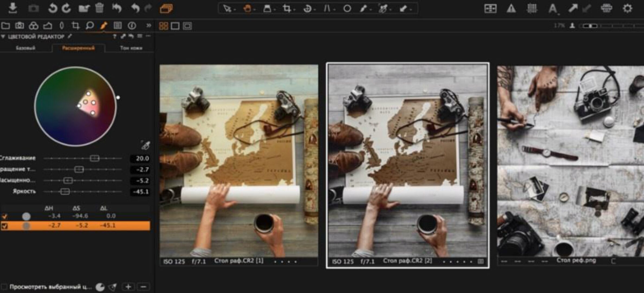Open the Тон кожи tab
Viewport: 644px width, 293px height.
tap(131, 48)
